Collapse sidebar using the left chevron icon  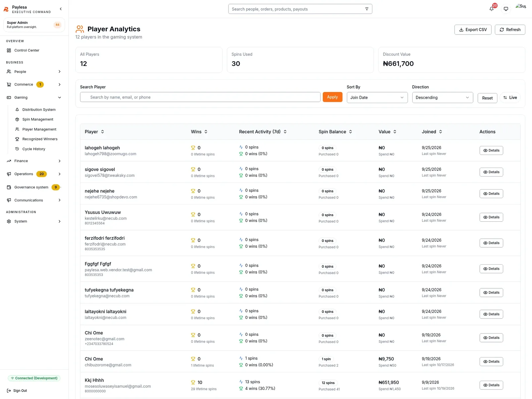click(x=61, y=9)
